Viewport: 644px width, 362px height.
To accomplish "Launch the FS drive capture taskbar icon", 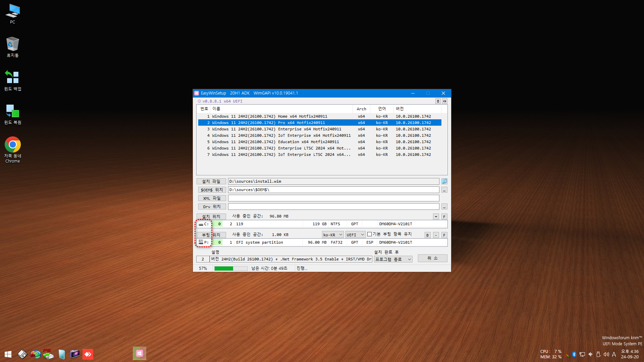I will tap(48, 354).
